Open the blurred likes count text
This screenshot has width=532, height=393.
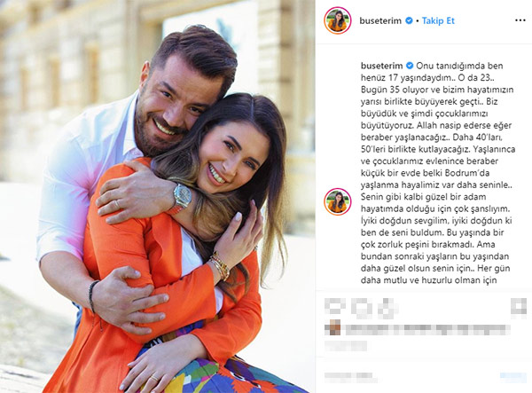tap(428, 330)
